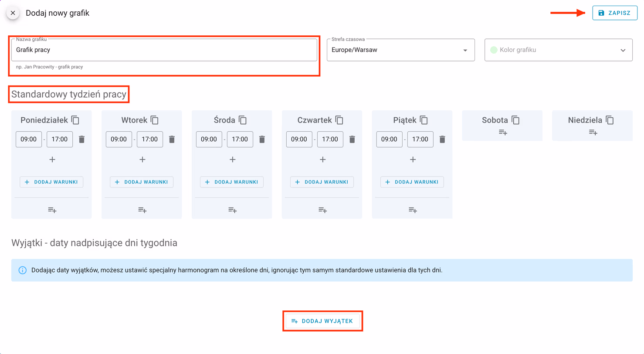Click the Nazwa grafiku name input field

point(164,50)
